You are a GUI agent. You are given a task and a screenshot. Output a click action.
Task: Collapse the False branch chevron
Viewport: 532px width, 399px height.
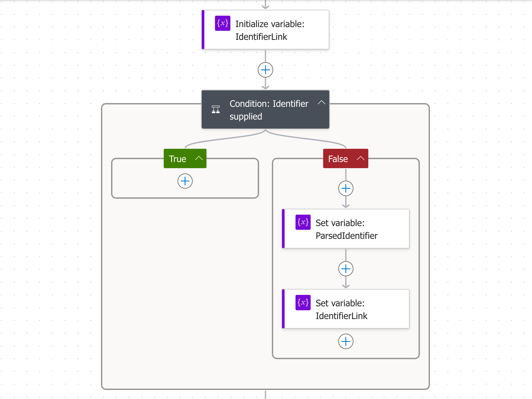[361, 158]
